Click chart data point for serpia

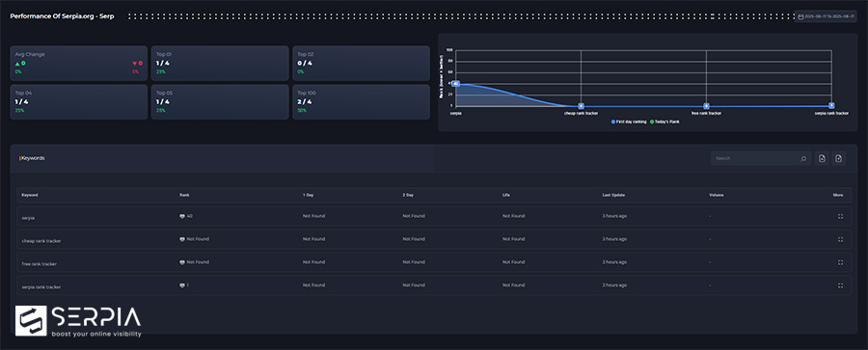click(x=455, y=84)
